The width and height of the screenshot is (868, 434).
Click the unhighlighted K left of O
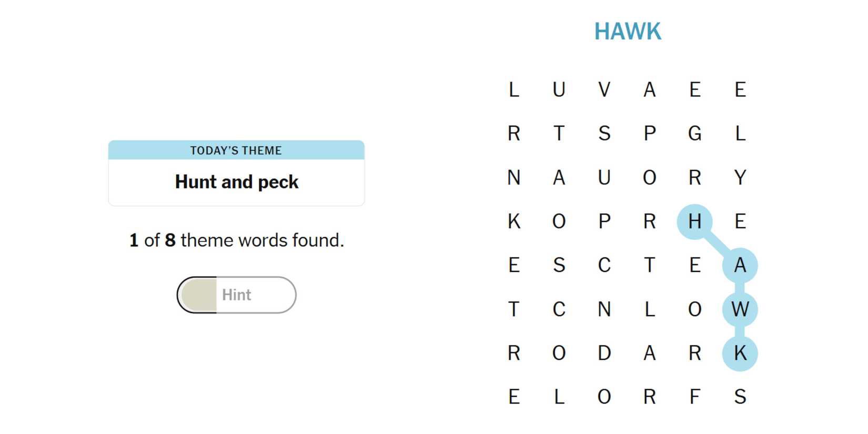tap(513, 221)
